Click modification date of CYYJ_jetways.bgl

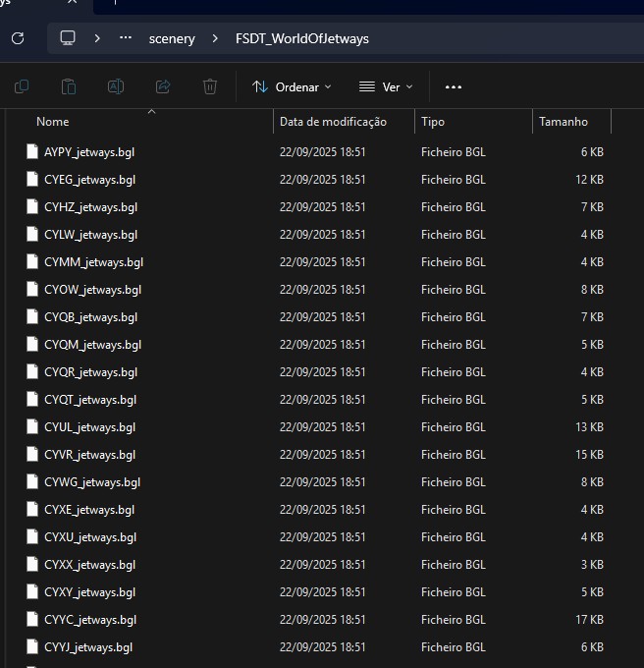(322, 646)
